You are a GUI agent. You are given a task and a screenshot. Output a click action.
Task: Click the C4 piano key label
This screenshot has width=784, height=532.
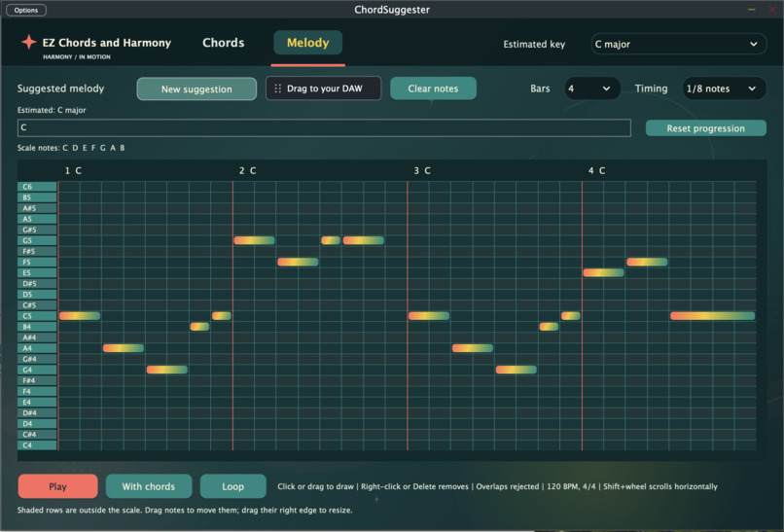tap(37, 445)
